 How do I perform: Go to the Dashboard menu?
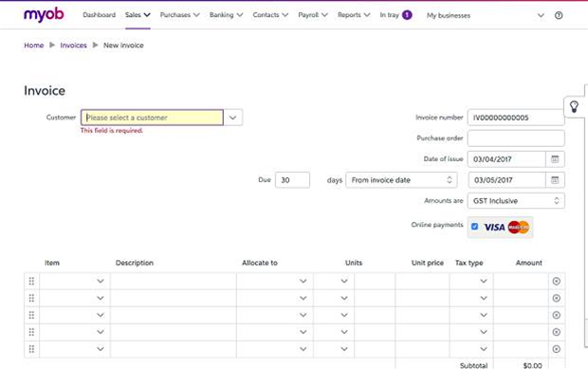[x=99, y=15]
